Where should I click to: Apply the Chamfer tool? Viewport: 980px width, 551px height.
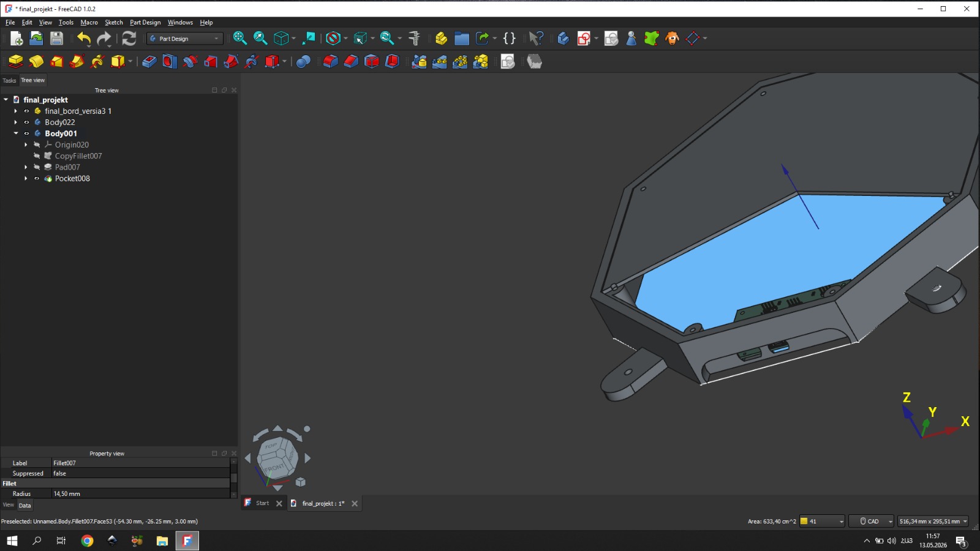(351, 61)
